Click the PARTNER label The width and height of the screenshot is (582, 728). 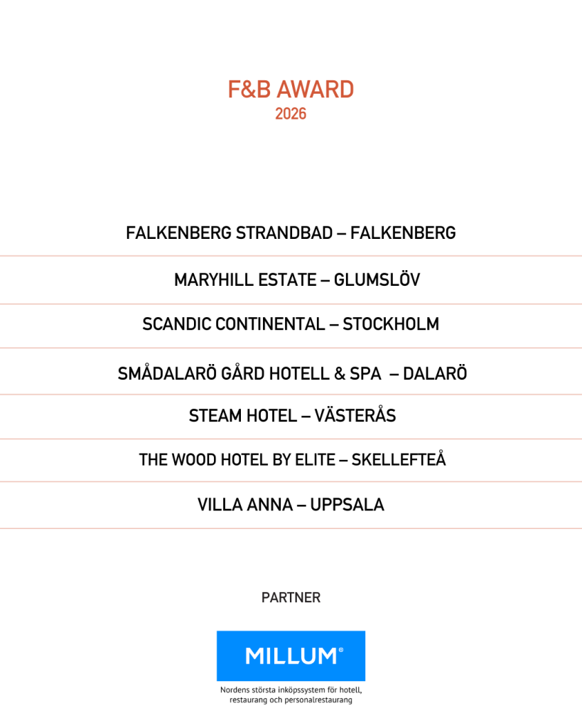291,598
